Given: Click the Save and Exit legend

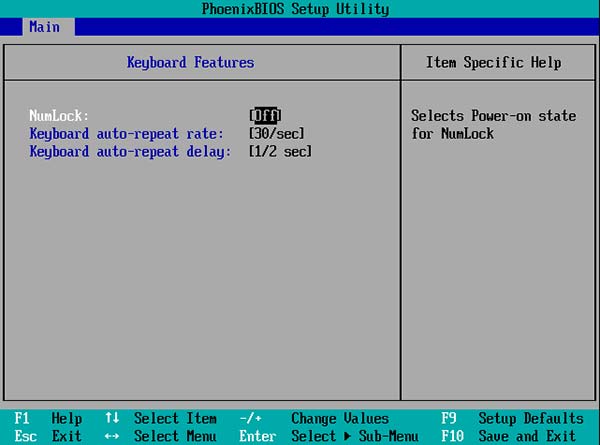Looking at the screenshot, I should tap(527, 436).
